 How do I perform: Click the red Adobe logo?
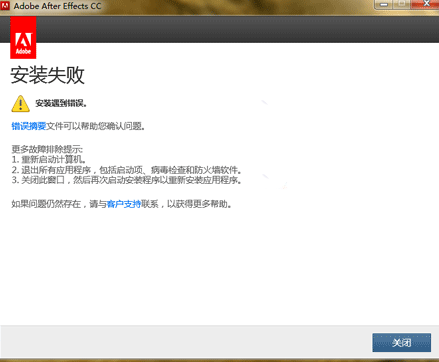(x=23, y=38)
